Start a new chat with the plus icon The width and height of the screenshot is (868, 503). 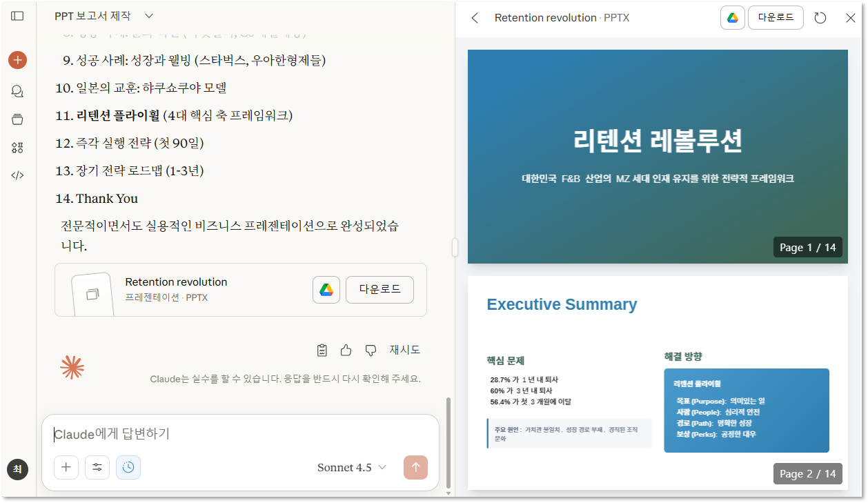[17, 59]
